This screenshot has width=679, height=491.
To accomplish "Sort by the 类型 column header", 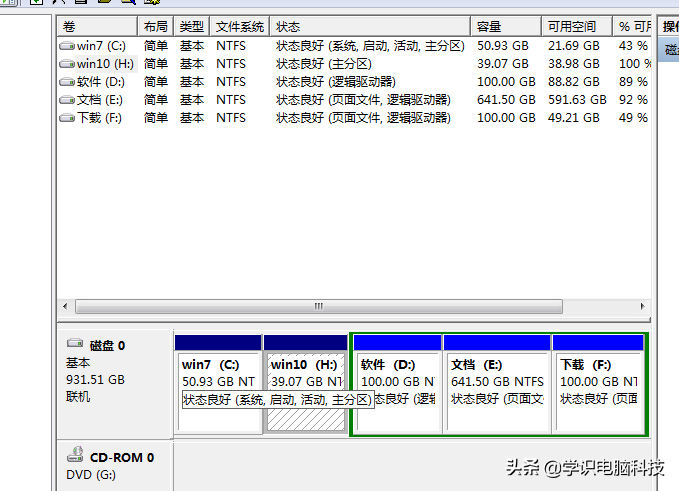I will tap(192, 26).
